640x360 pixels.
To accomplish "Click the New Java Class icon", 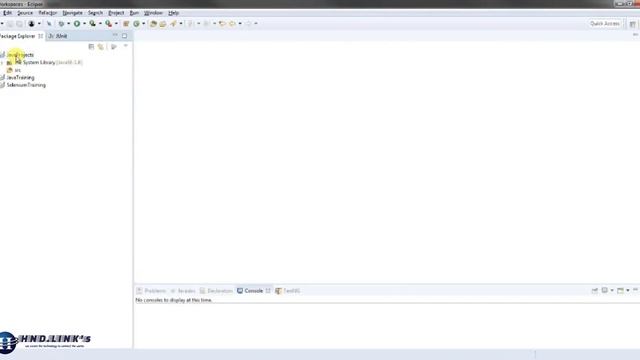I will [x=136, y=24].
